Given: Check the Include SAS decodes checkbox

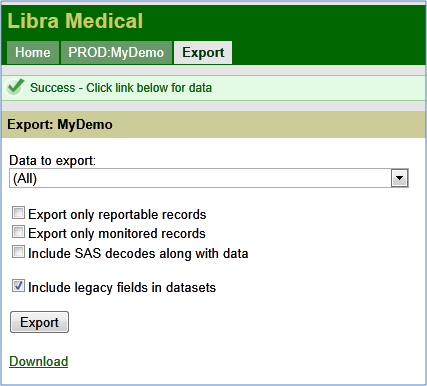Looking at the screenshot, I should [x=18, y=252].
